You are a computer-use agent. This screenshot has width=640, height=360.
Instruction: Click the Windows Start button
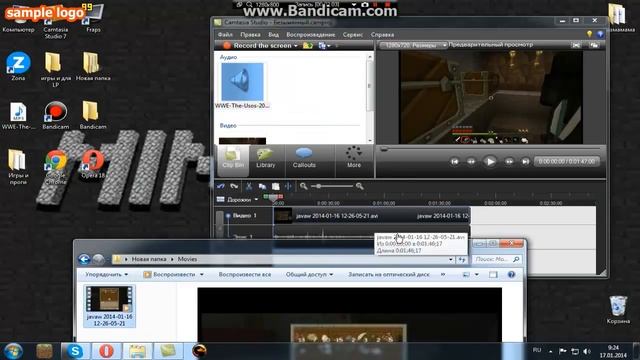click(x=13, y=351)
